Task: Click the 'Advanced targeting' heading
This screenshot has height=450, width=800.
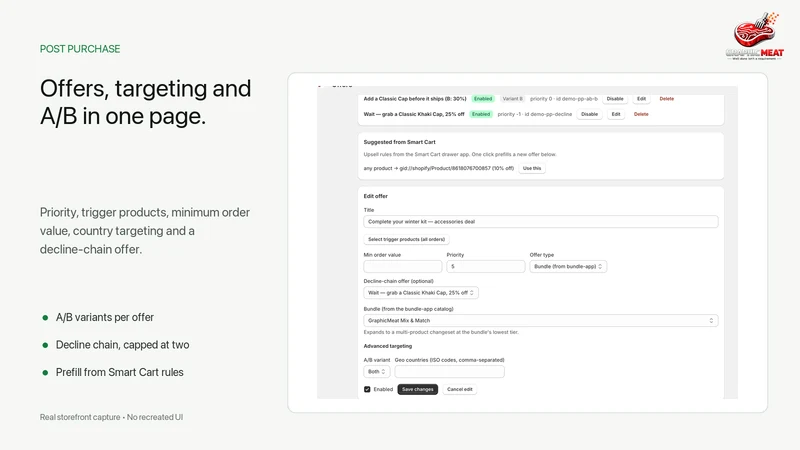Action: (x=388, y=346)
